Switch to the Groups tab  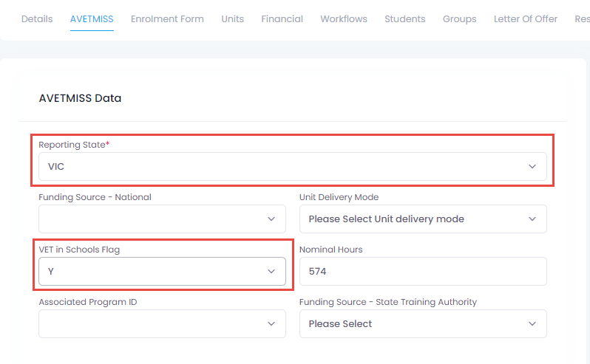click(x=459, y=18)
